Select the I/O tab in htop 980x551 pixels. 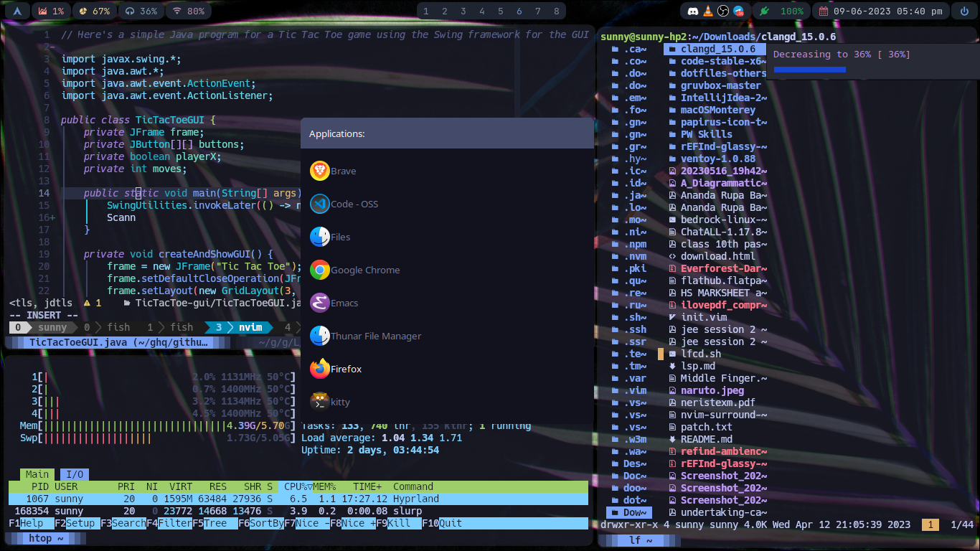(75, 474)
